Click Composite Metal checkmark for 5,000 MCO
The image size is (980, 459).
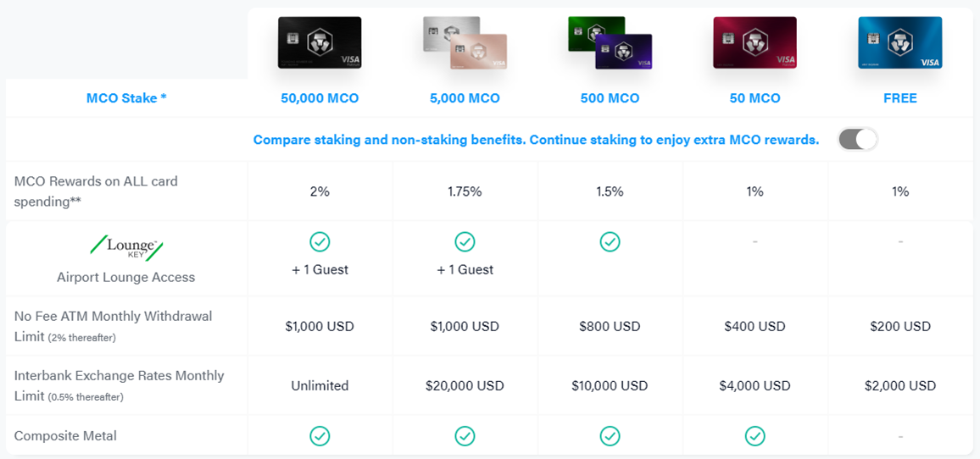click(x=465, y=435)
